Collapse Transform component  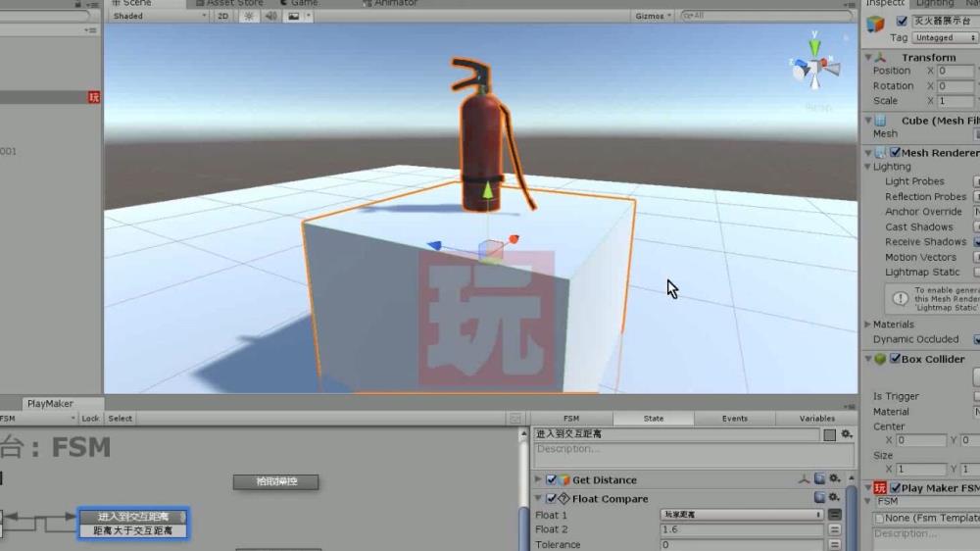click(868, 57)
